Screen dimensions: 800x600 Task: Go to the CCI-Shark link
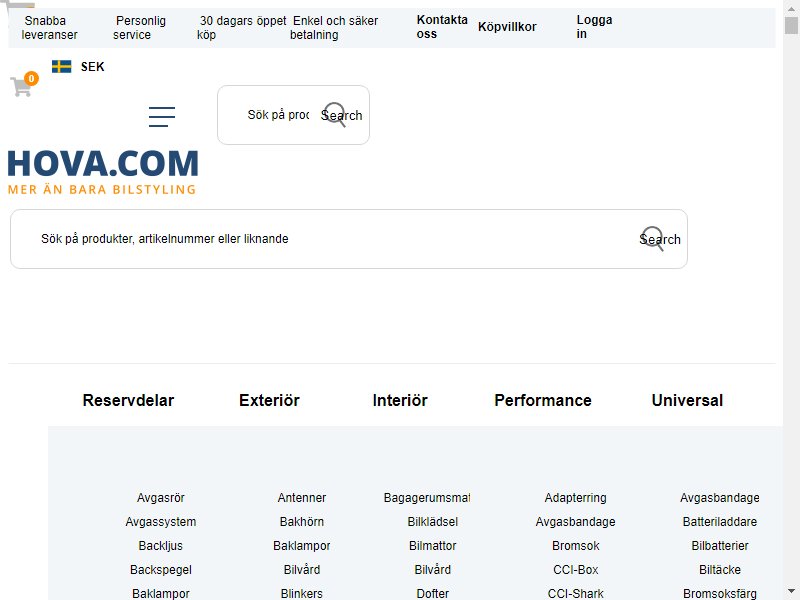(576, 593)
